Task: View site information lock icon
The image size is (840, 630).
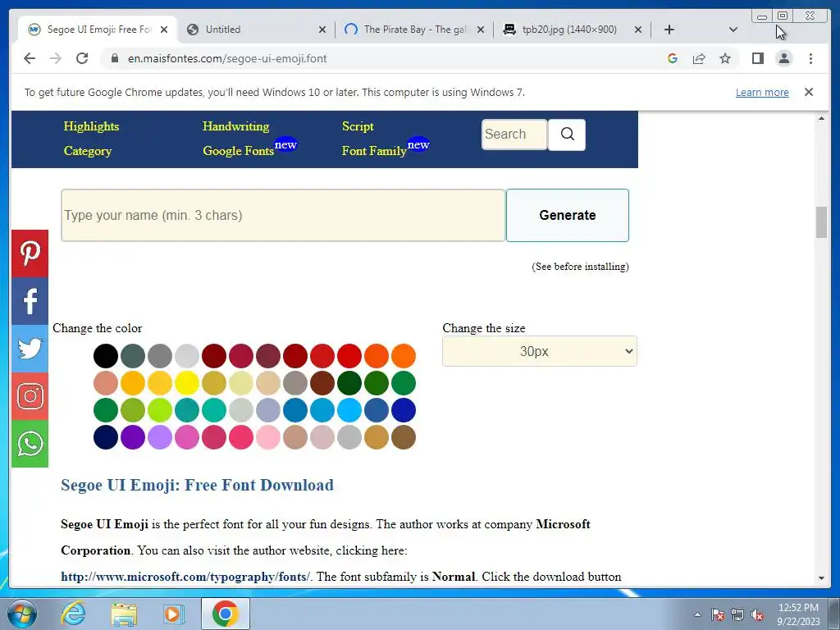Action: click(x=114, y=58)
